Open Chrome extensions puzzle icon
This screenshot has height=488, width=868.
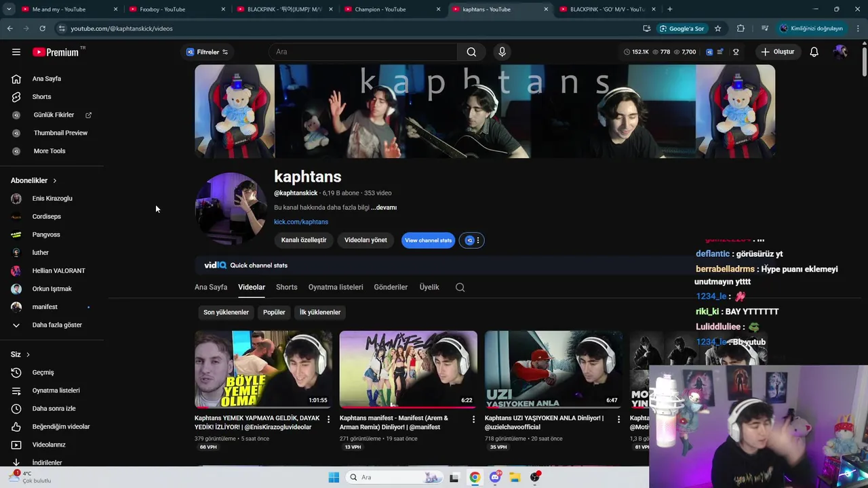tap(741, 28)
